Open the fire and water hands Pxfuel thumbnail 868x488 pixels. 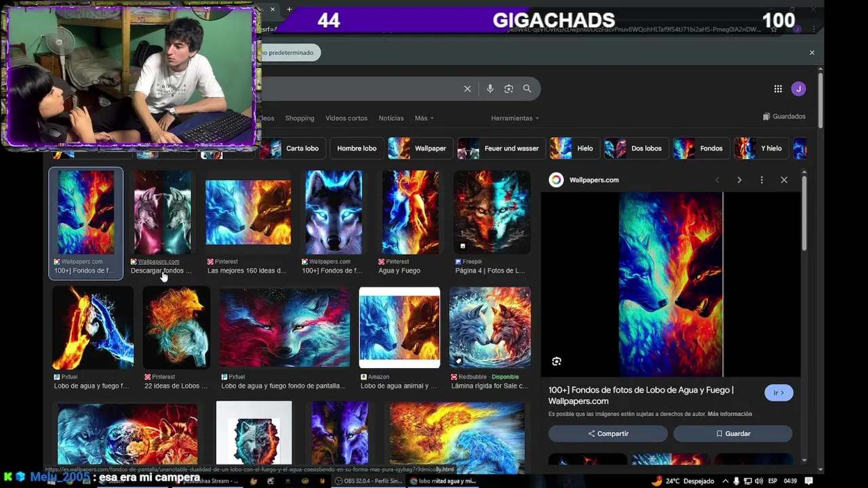point(93,327)
